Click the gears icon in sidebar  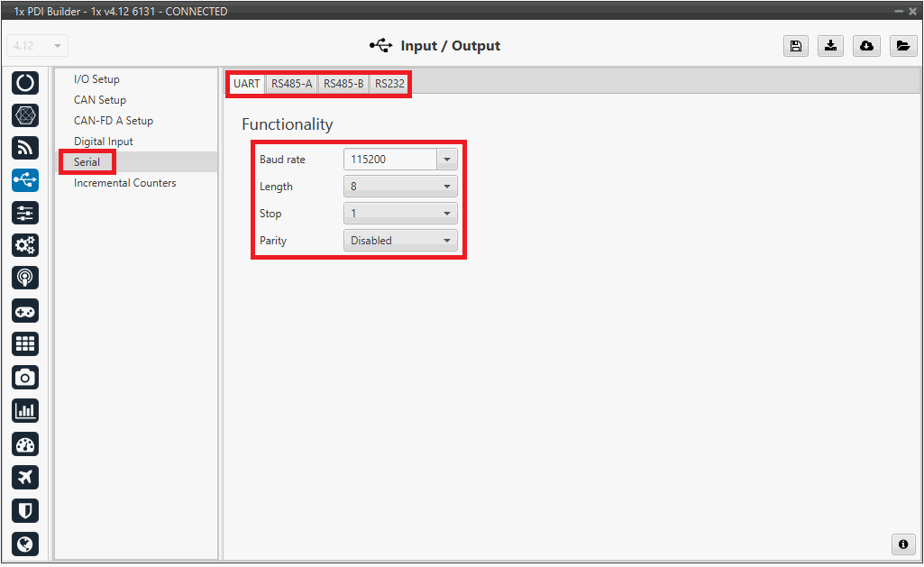click(x=25, y=244)
